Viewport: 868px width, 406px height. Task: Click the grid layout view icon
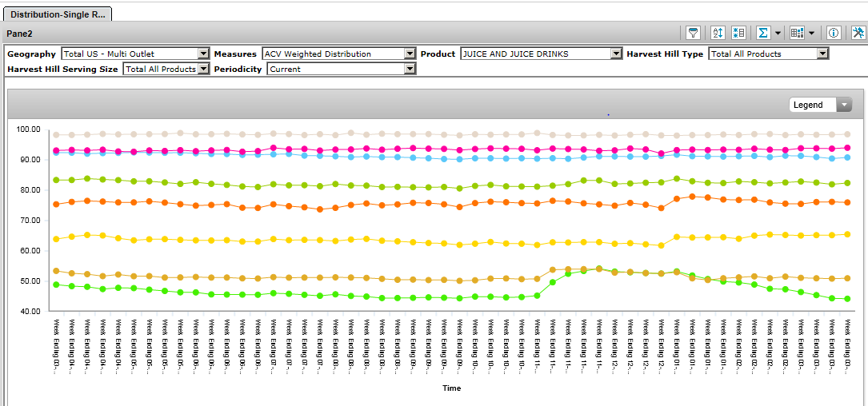click(x=796, y=33)
